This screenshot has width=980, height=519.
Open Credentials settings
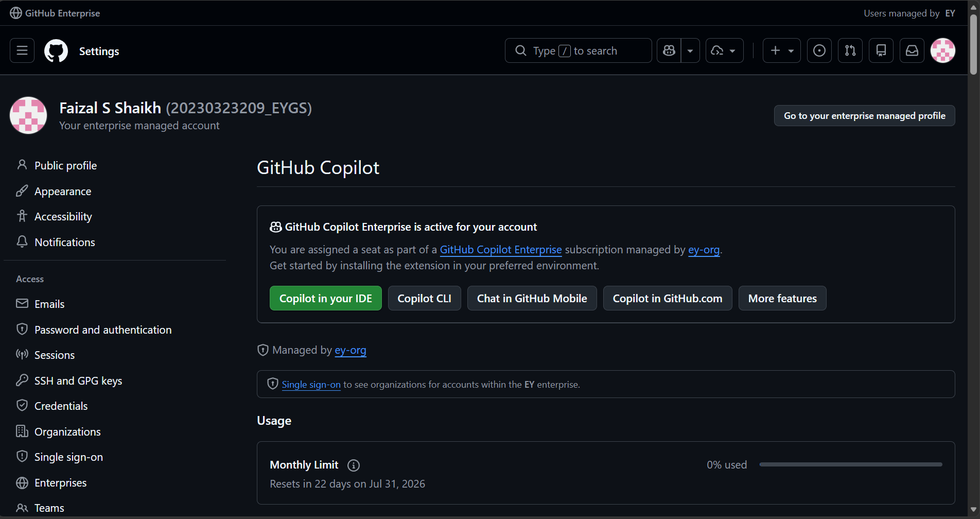pos(61,406)
